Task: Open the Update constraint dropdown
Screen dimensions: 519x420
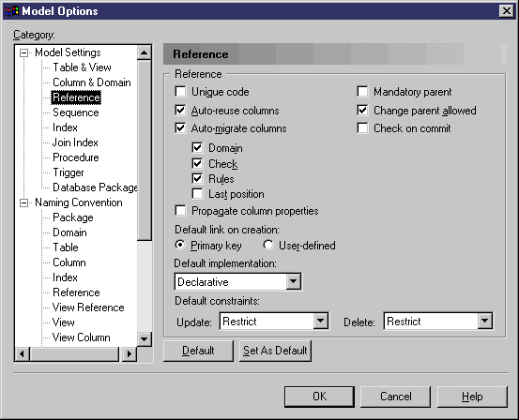Action: (320, 321)
